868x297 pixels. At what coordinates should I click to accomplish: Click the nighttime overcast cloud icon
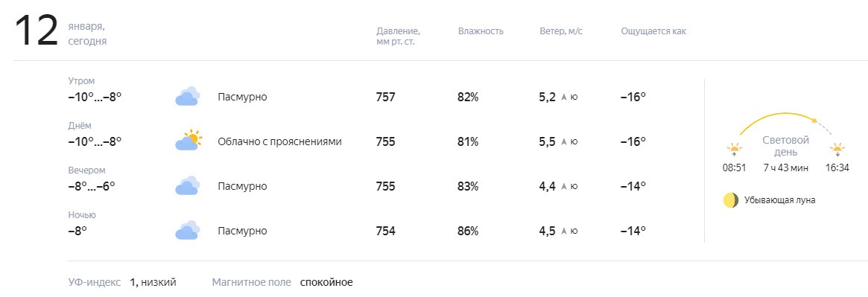(x=187, y=230)
